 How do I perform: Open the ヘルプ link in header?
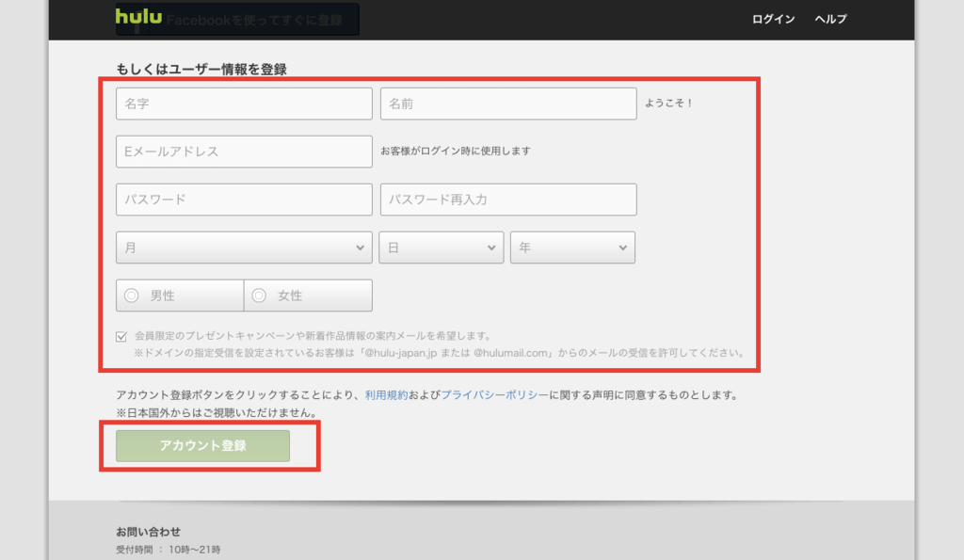tap(830, 19)
